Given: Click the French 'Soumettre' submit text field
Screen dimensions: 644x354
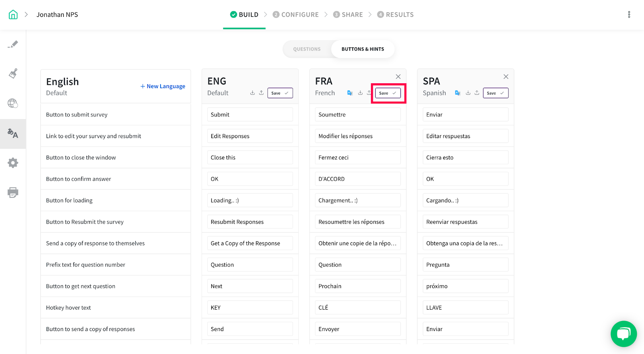Looking at the screenshot, I should pyautogui.click(x=357, y=115).
